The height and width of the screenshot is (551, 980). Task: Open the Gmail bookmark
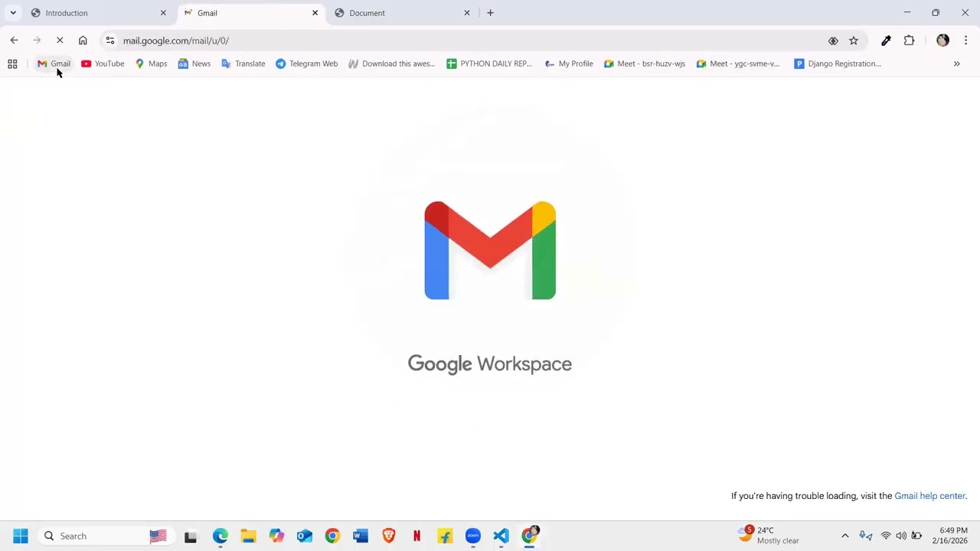(x=54, y=64)
